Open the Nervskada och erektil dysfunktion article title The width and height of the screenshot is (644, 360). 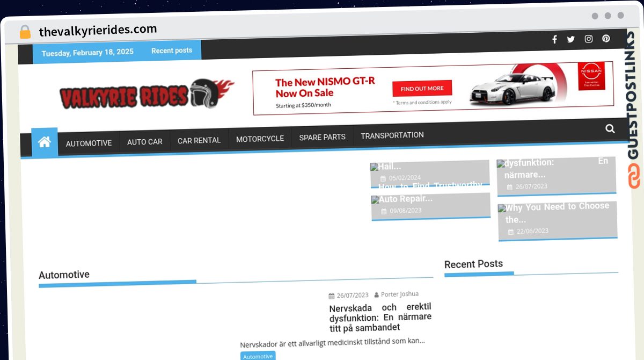[x=380, y=317]
